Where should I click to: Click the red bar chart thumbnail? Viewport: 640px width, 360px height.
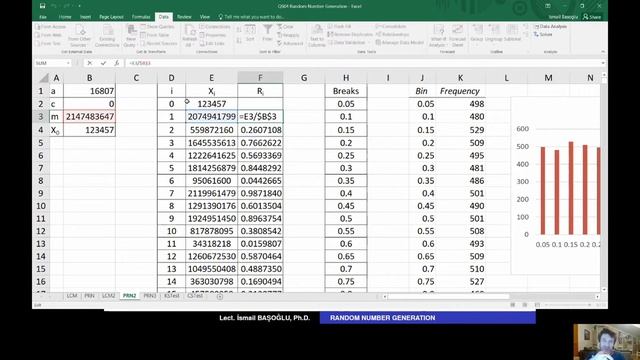556,186
